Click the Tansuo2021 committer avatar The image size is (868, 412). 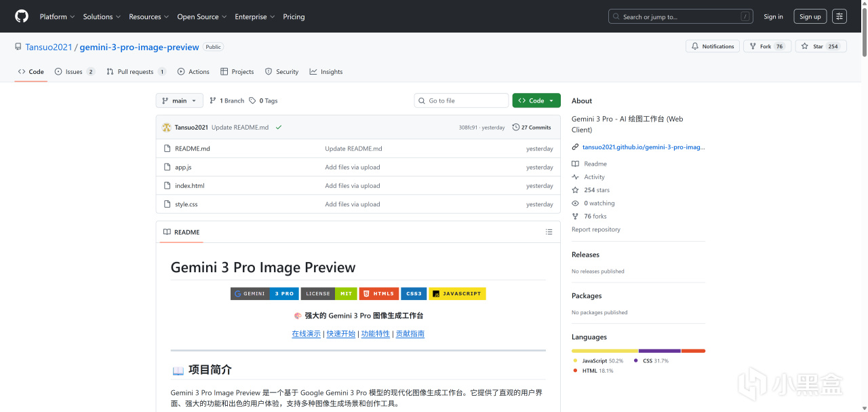pyautogui.click(x=166, y=127)
